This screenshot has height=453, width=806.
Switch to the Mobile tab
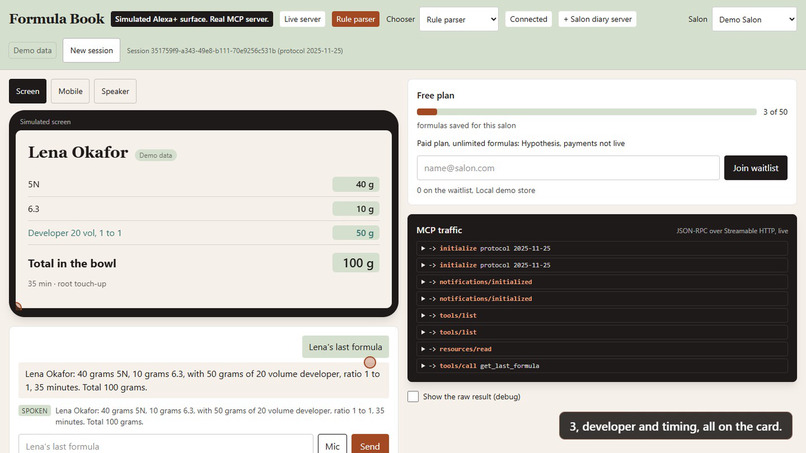70,91
